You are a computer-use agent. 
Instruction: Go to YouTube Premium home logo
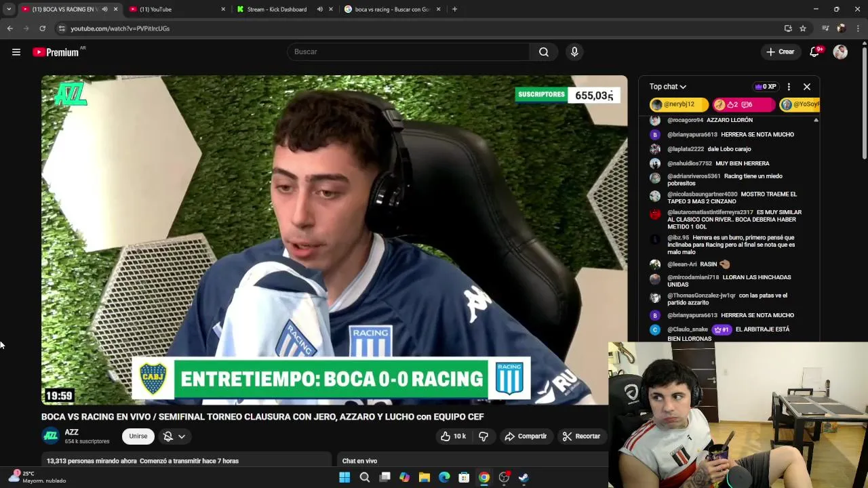(x=57, y=52)
